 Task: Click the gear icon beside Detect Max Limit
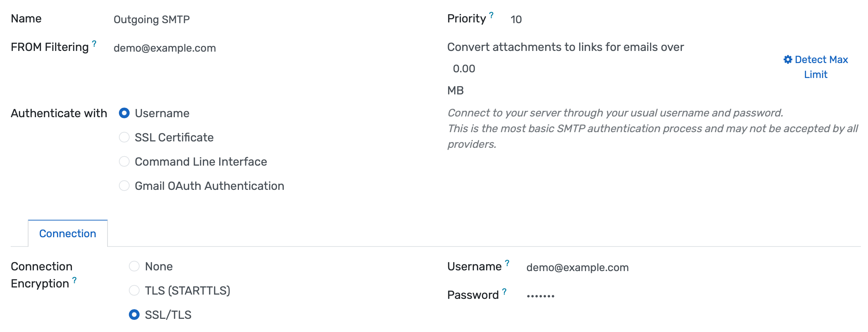[788, 59]
